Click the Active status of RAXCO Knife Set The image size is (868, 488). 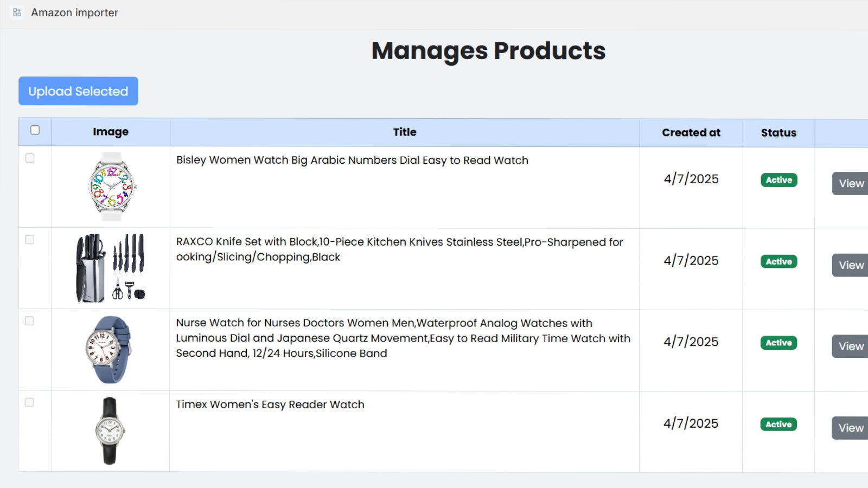778,261
